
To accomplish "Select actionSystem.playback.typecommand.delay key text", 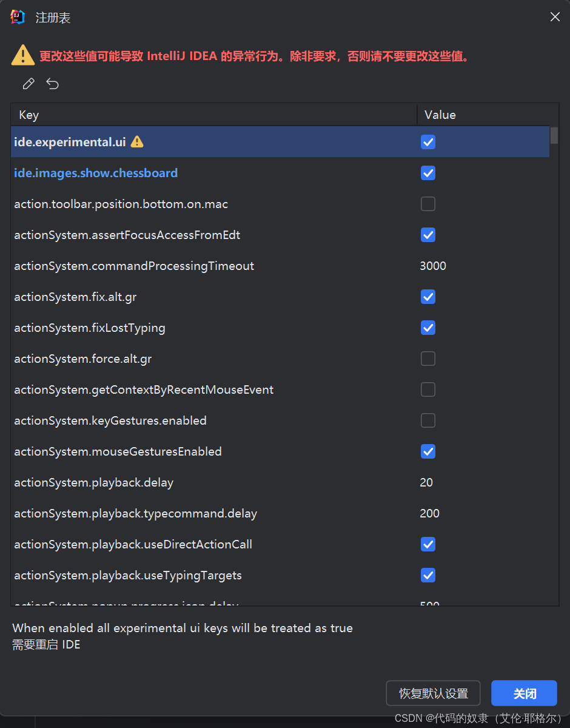I will pyautogui.click(x=136, y=513).
